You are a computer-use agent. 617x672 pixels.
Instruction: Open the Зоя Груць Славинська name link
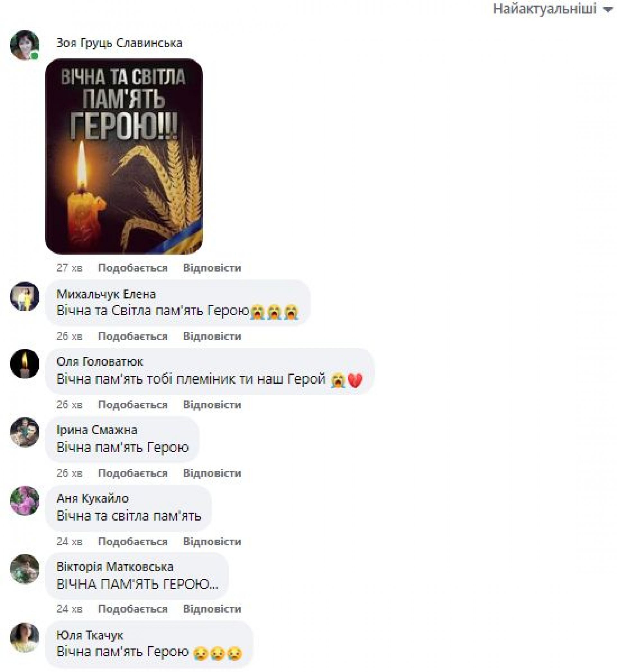(x=119, y=43)
